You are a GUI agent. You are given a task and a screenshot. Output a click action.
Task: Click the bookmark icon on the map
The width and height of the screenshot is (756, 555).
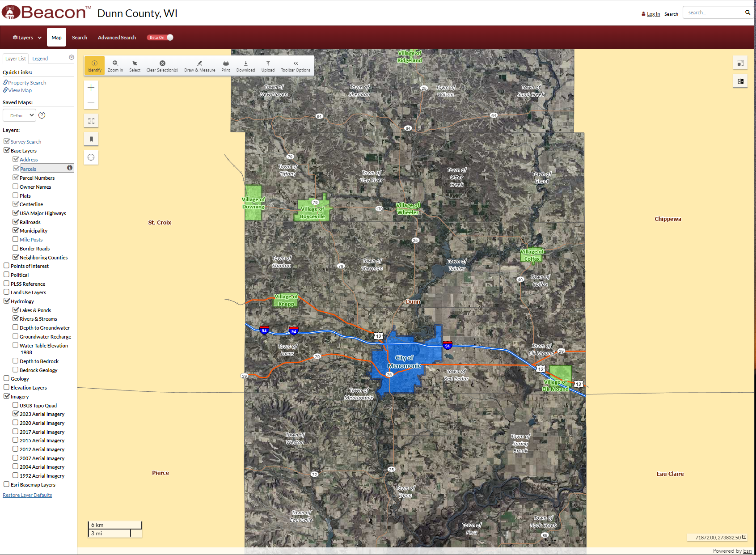91,139
